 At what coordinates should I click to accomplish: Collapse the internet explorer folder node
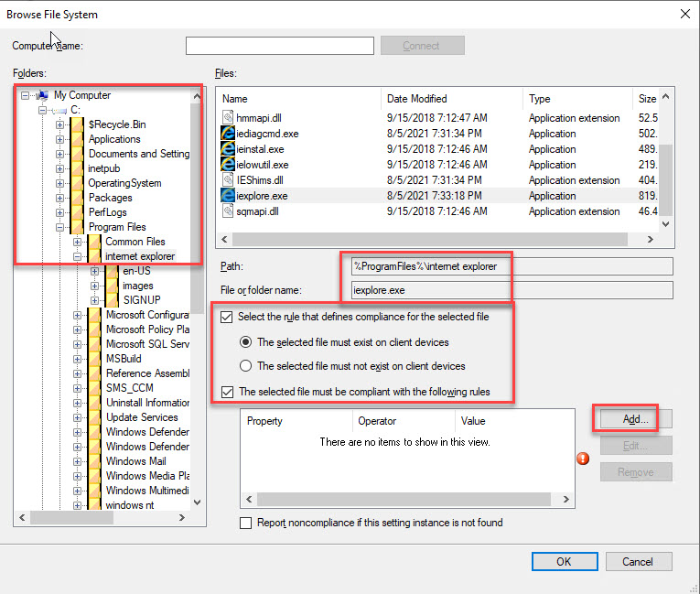(x=78, y=256)
